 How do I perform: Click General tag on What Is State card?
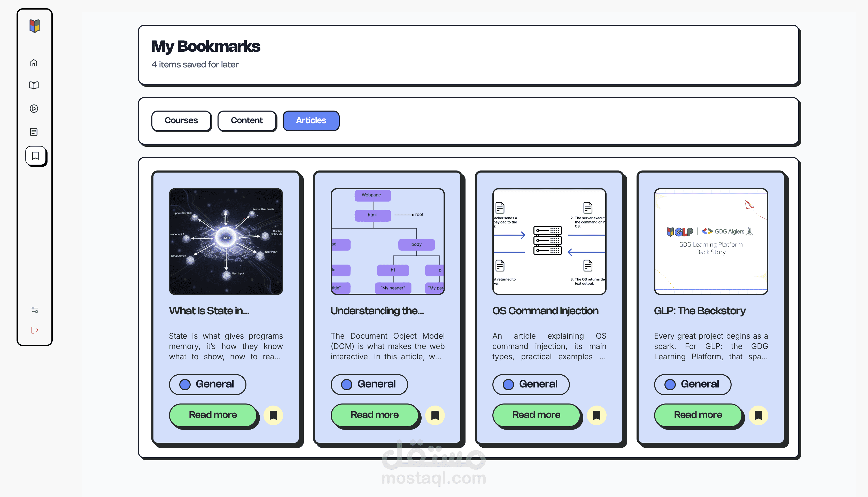[x=207, y=384]
